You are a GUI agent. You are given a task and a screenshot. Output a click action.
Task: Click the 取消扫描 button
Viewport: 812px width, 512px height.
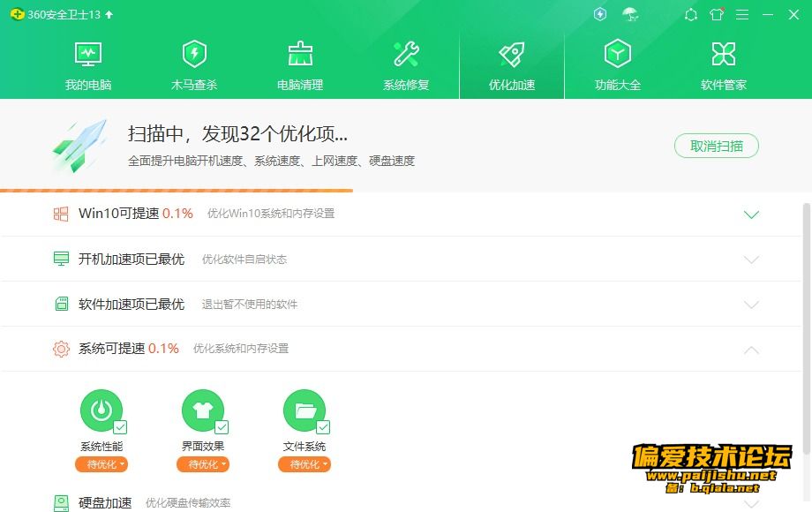pyautogui.click(x=716, y=146)
